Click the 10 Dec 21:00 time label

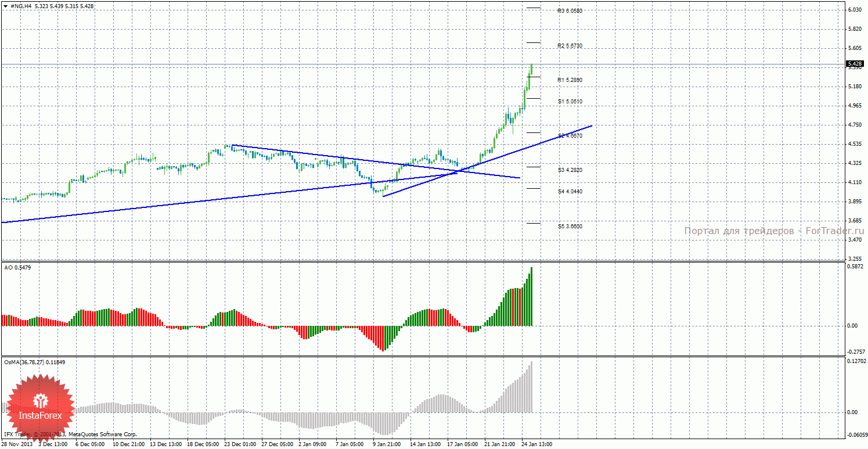point(129,444)
